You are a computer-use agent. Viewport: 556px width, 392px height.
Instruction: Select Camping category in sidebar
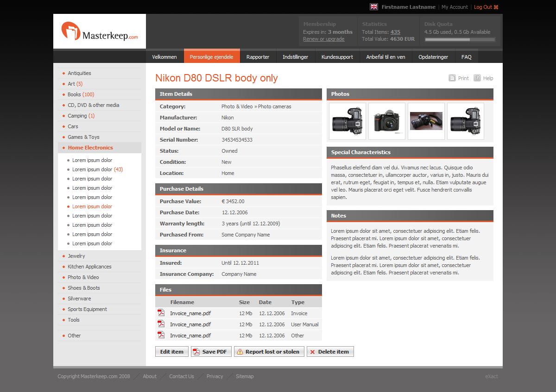coord(81,116)
